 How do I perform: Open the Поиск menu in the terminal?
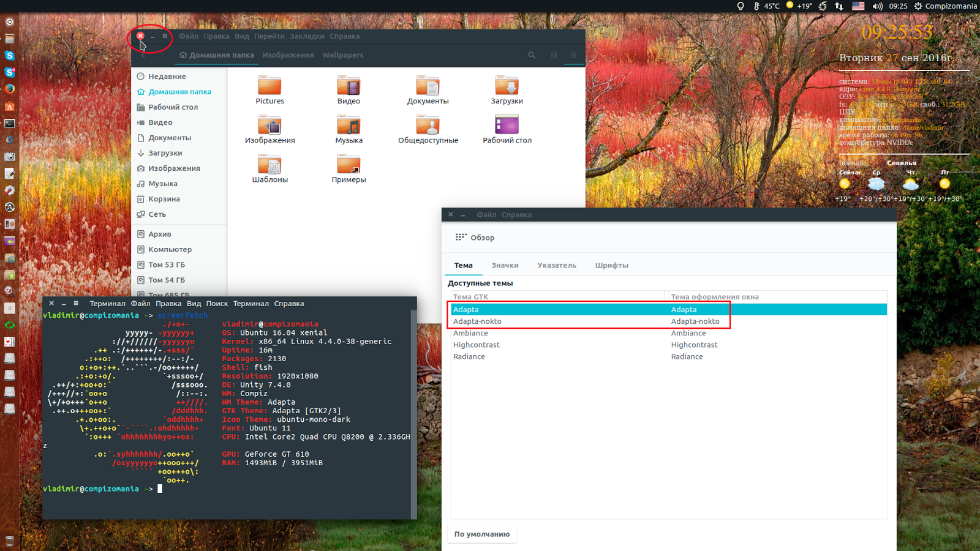(219, 303)
